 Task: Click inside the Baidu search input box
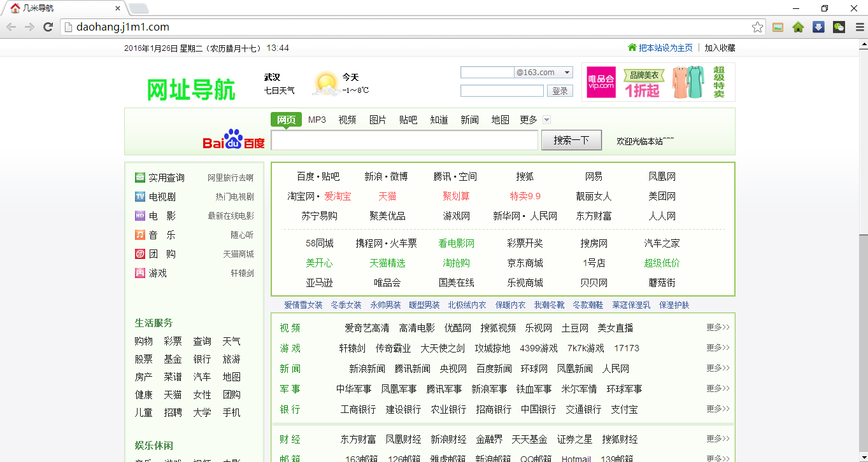(404, 140)
